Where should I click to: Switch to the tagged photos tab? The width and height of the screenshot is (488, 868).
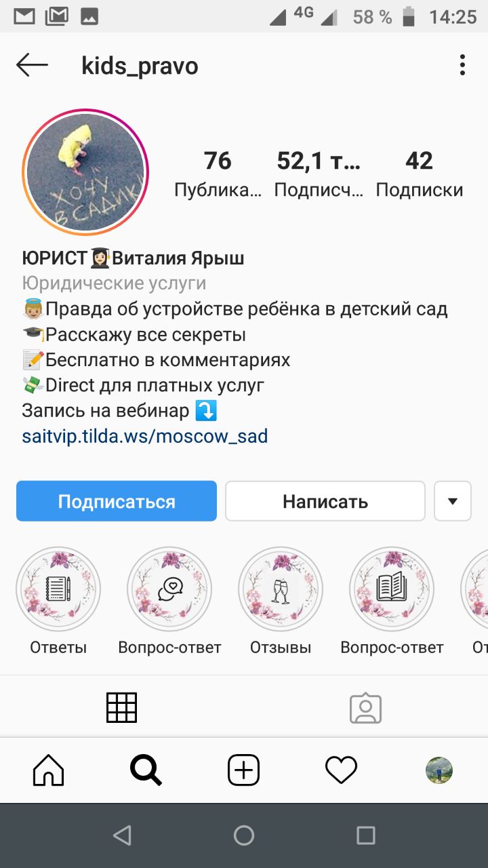(x=366, y=707)
